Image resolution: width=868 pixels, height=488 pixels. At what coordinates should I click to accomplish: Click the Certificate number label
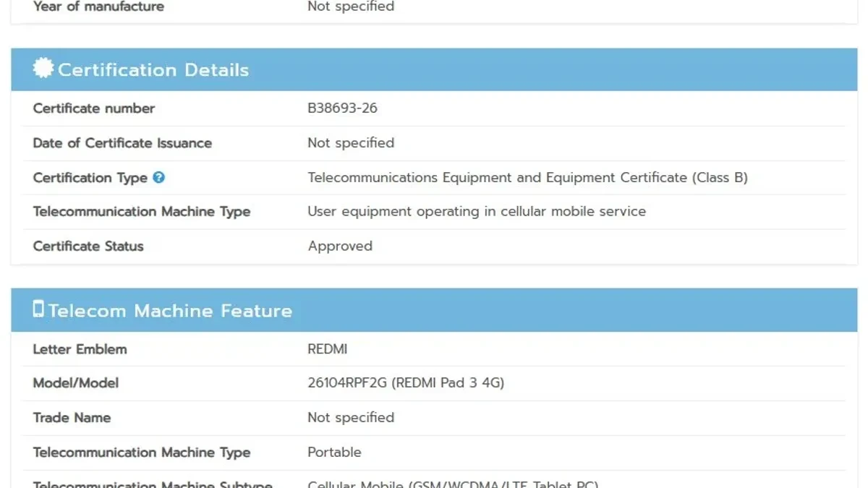[x=94, y=108]
